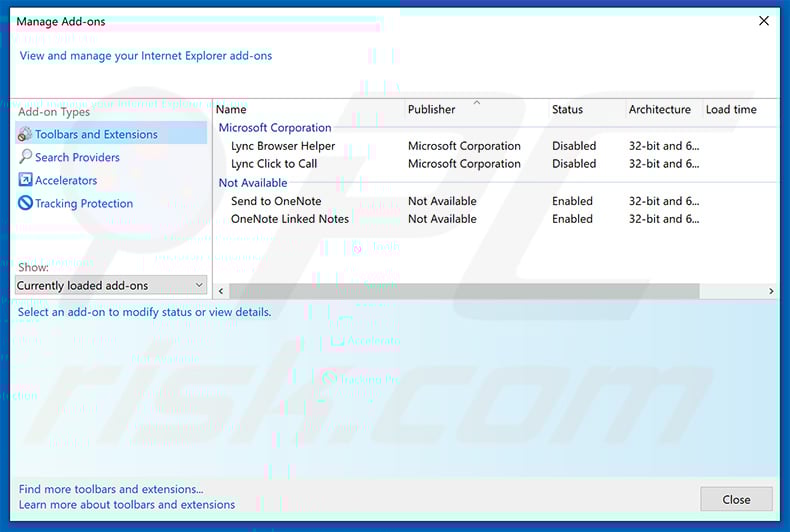
Task: Click the Toolbars and Extensions gear icon
Action: 25,135
